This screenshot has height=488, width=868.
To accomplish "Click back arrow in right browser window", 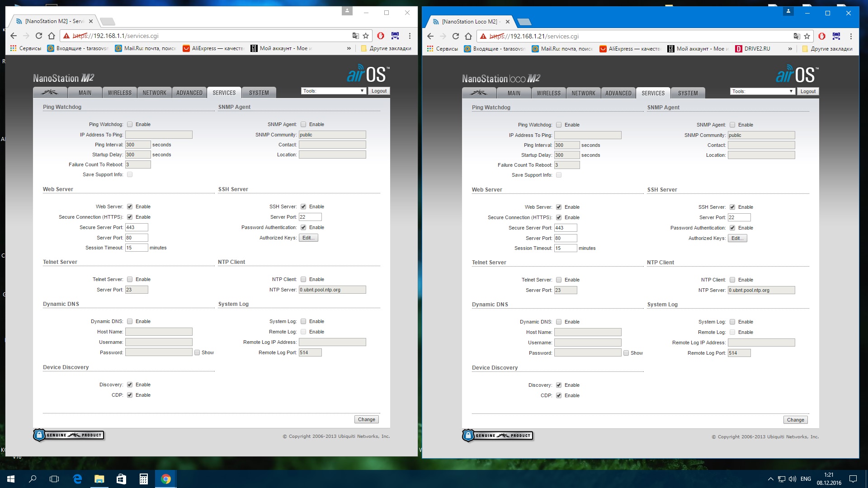I will click(430, 36).
